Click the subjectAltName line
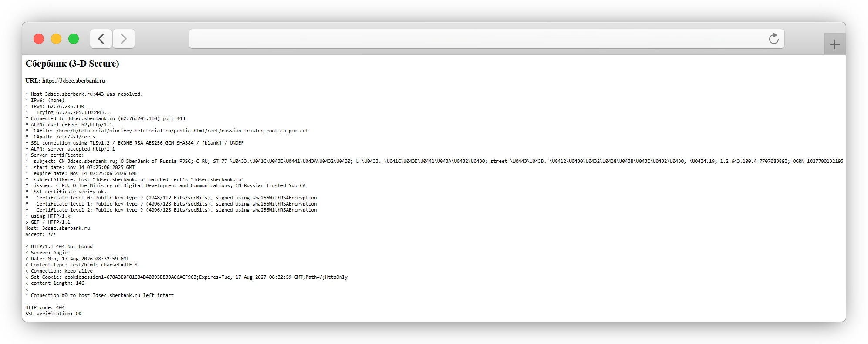 tap(135, 179)
